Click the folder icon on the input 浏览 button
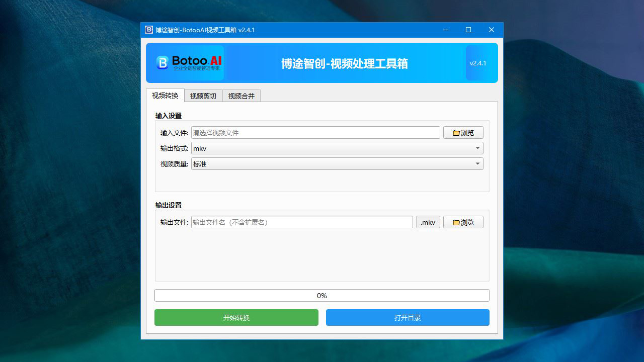644x362 pixels. [455, 132]
